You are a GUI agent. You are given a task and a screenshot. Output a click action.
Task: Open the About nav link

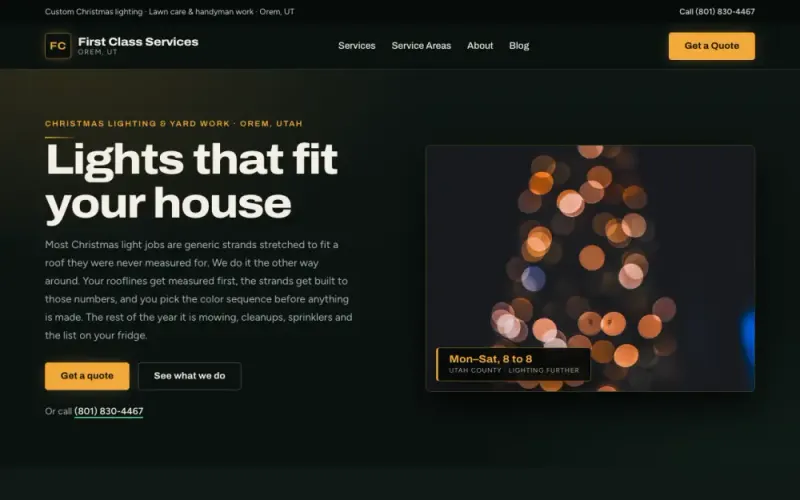tap(480, 46)
